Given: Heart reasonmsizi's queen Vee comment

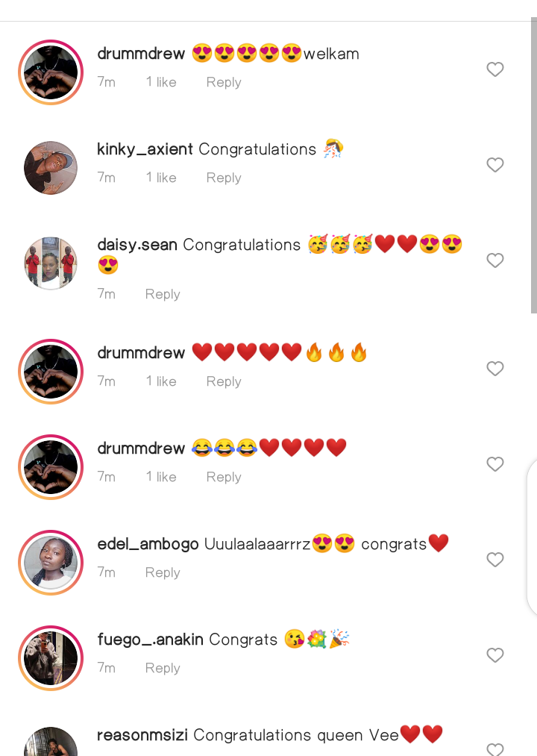Looking at the screenshot, I should [x=495, y=749].
